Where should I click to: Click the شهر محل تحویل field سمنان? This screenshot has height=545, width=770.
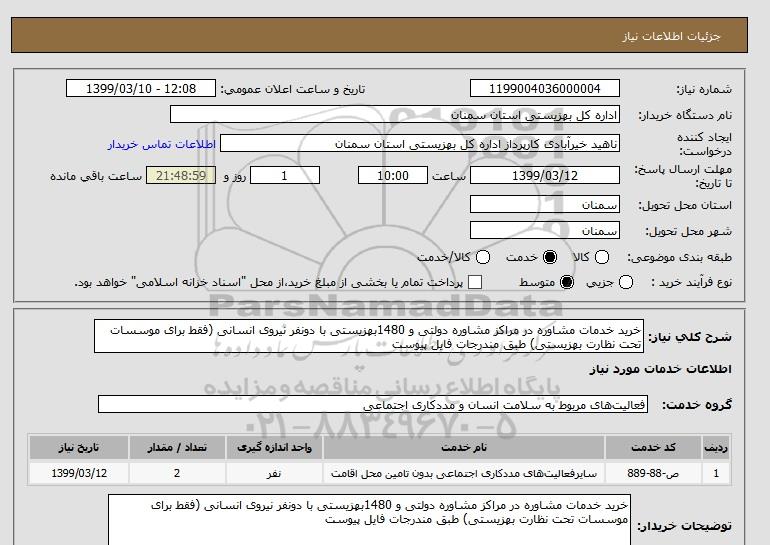pyautogui.click(x=545, y=230)
